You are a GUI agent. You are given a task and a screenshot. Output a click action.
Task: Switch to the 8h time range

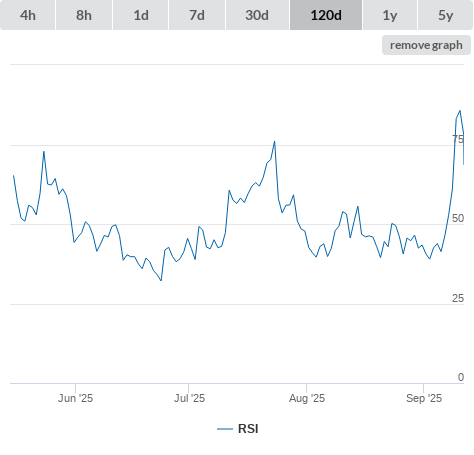point(84,15)
